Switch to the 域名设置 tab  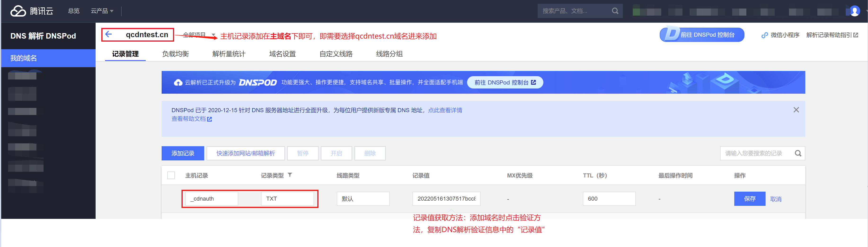pyautogui.click(x=282, y=54)
